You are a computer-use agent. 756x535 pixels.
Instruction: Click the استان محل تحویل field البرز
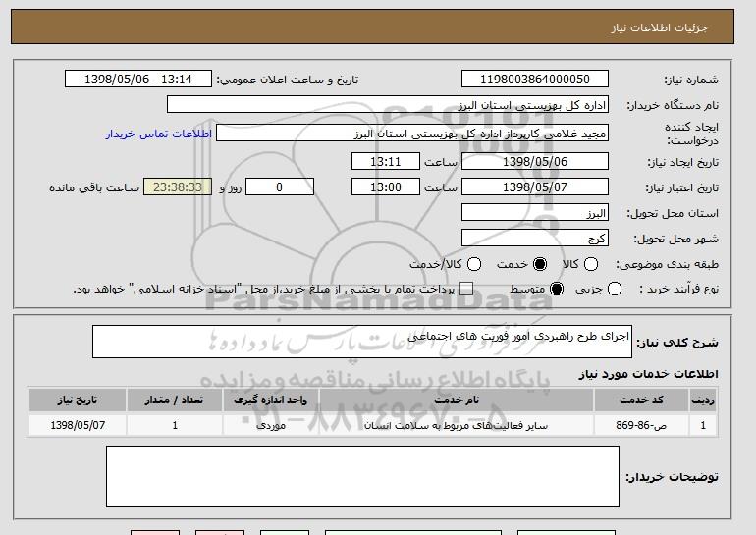click(x=535, y=213)
